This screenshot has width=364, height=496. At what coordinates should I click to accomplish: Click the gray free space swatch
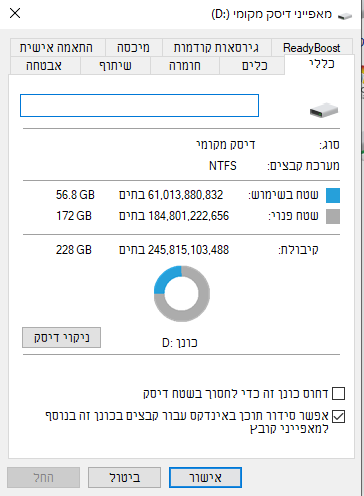[333, 216]
